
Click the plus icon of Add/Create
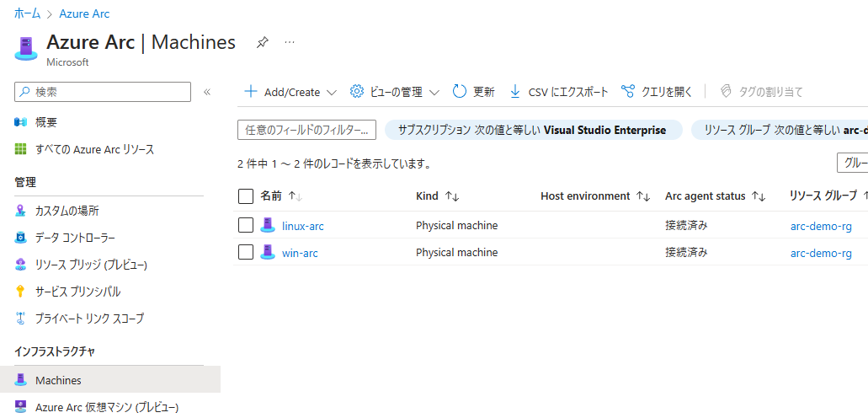pos(251,92)
